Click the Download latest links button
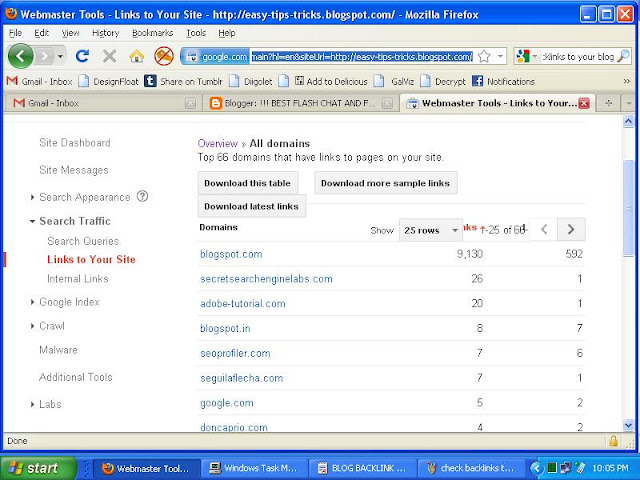 (252, 206)
